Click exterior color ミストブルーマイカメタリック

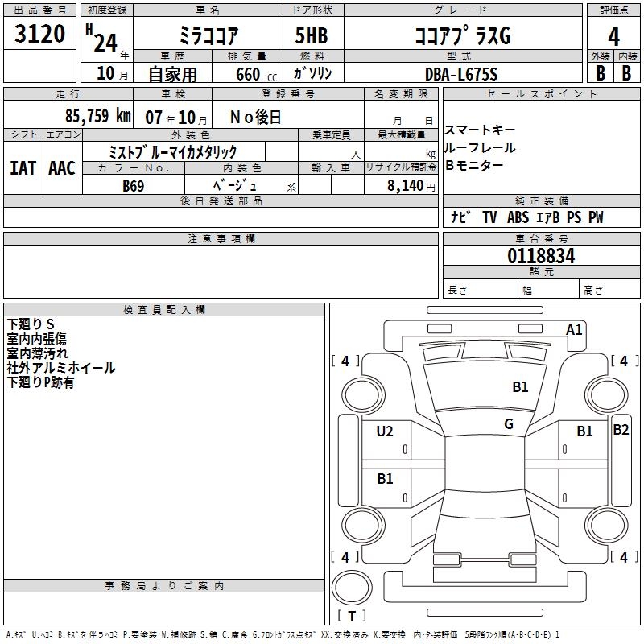point(173,152)
